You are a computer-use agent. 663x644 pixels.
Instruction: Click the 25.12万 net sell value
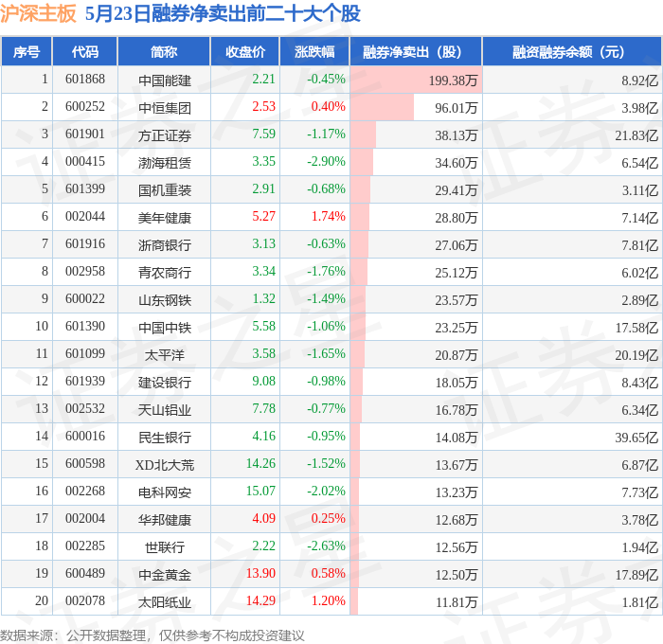click(x=457, y=273)
